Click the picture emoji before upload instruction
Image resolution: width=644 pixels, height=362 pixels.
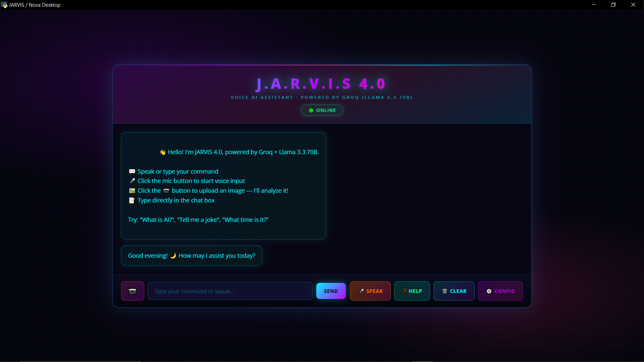(132, 191)
